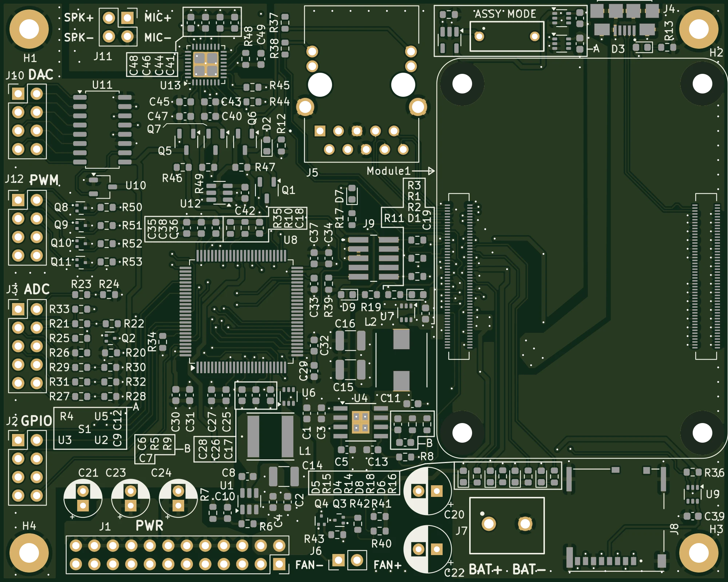This screenshot has height=582, width=728.
Task: Click the J6 fan connector label
Action: (x=316, y=551)
